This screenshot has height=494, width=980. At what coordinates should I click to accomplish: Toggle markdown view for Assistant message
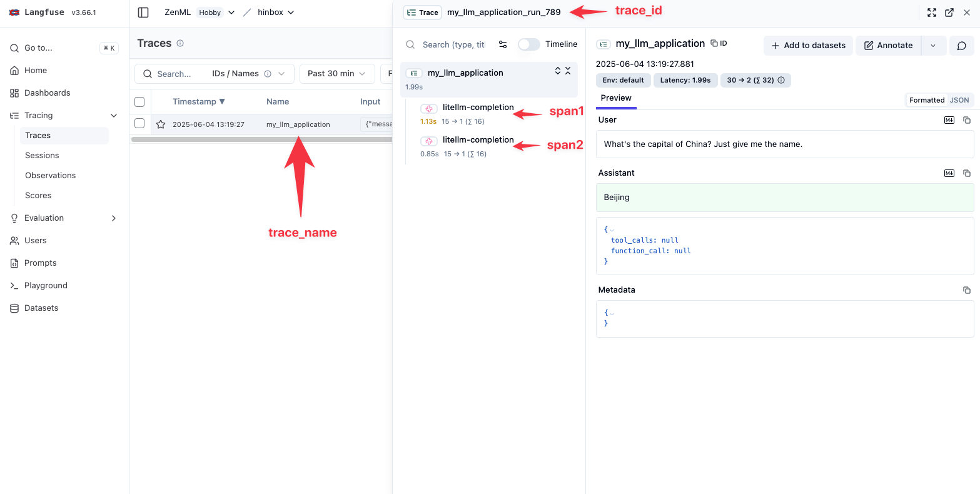949,173
